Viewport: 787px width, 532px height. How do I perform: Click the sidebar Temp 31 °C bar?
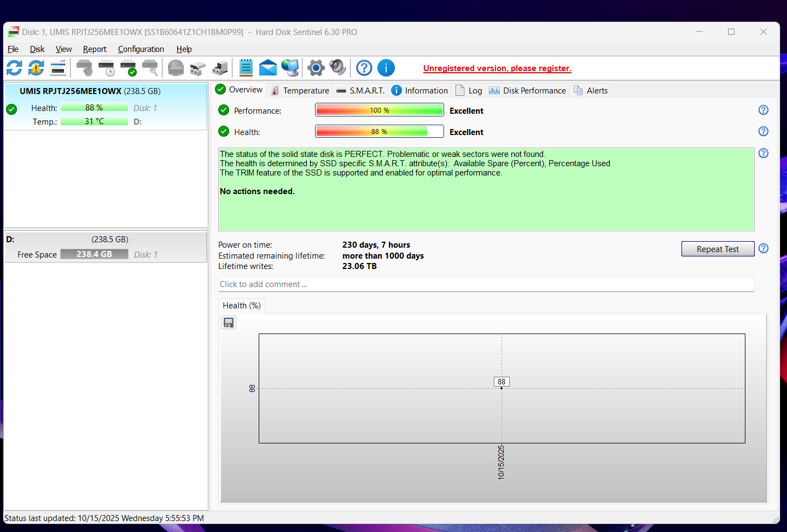tap(94, 121)
